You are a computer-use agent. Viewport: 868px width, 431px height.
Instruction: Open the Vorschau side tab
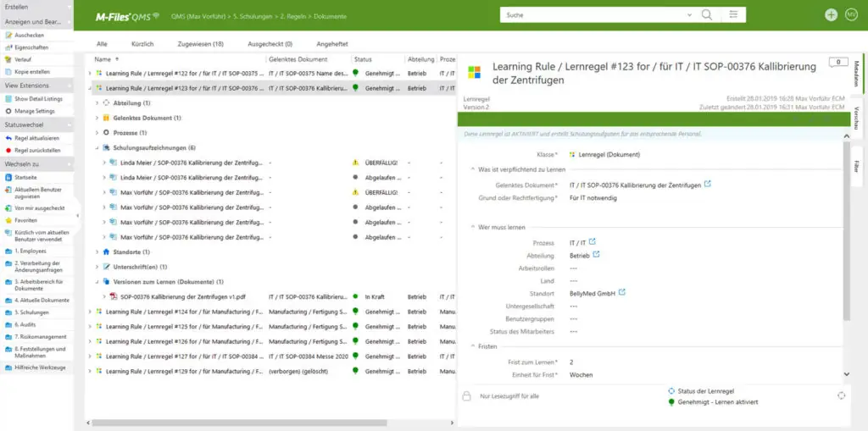pos(856,118)
